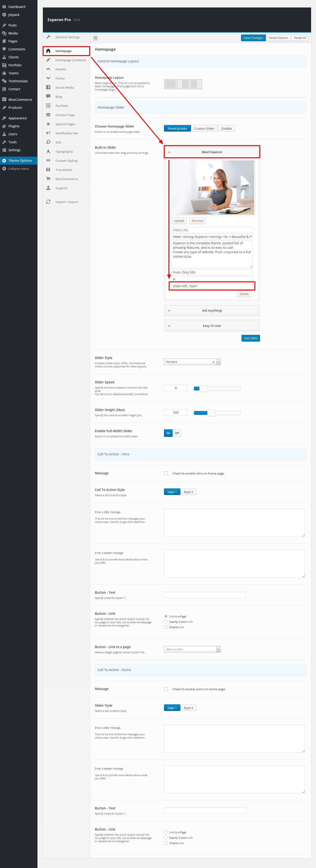Click the WooCommerce cart icon in options

click(x=48, y=179)
